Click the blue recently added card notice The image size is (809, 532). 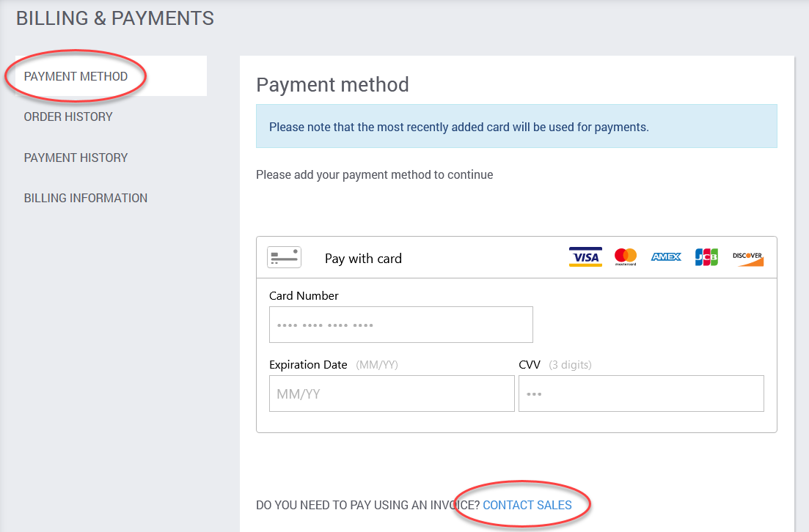click(x=516, y=126)
